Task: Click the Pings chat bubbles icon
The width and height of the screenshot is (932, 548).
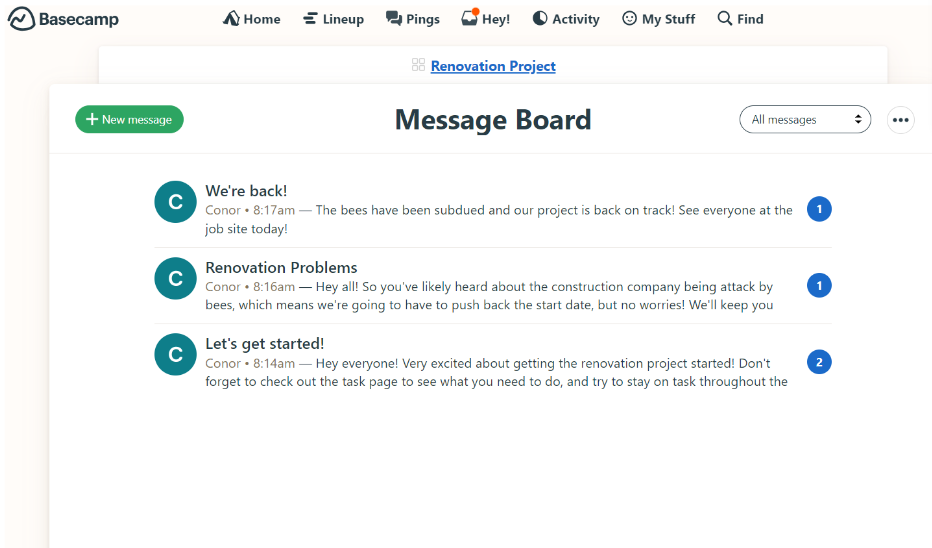Action: [394, 19]
